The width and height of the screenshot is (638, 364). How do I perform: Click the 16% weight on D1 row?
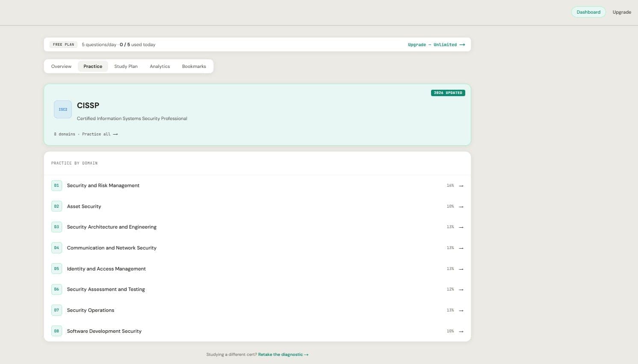coord(450,185)
